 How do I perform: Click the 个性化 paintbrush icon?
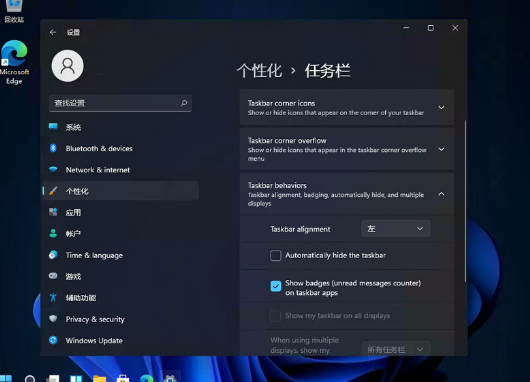coord(53,191)
